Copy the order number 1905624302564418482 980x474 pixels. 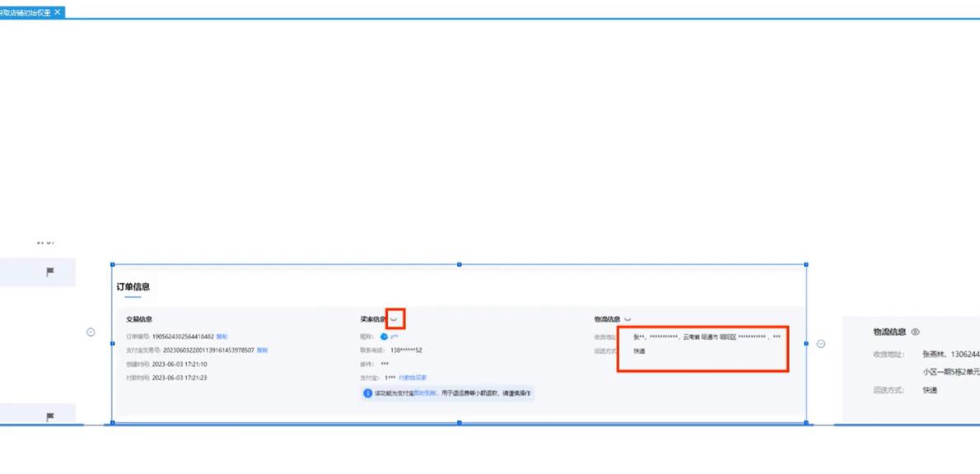pyautogui.click(x=222, y=337)
